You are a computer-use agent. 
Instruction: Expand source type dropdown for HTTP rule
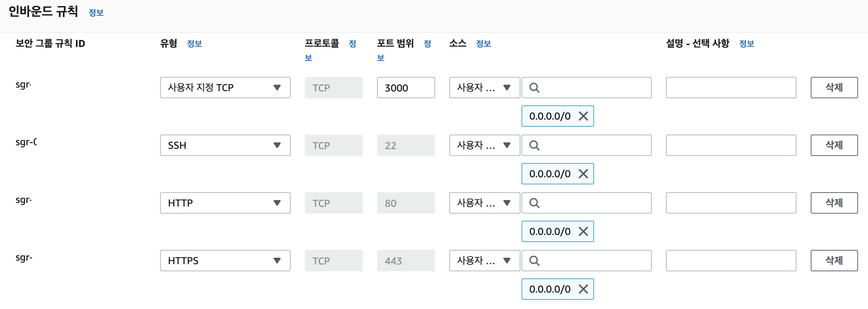pyautogui.click(x=485, y=203)
